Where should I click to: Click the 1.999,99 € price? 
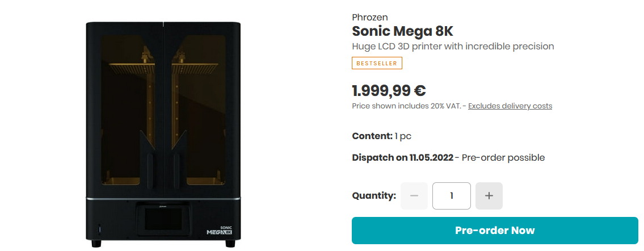click(x=389, y=90)
